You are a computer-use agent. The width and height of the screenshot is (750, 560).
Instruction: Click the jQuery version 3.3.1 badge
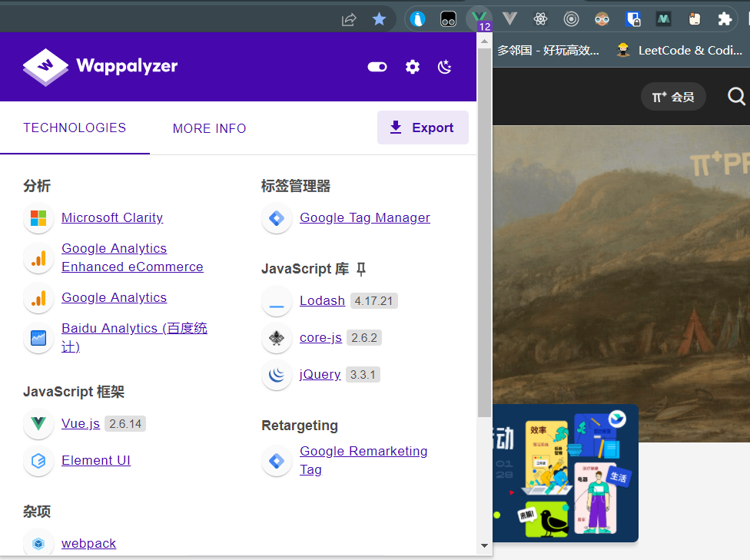pyautogui.click(x=363, y=374)
